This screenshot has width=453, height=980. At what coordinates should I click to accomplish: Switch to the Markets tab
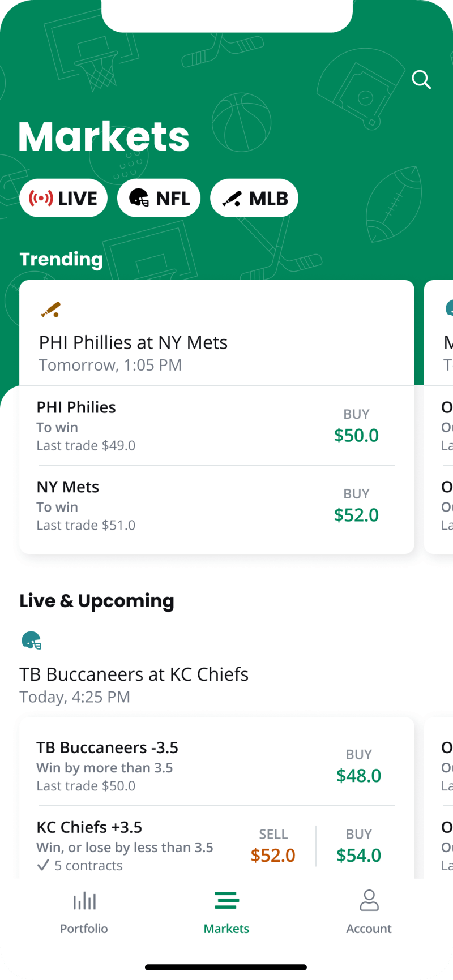[226, 911]
